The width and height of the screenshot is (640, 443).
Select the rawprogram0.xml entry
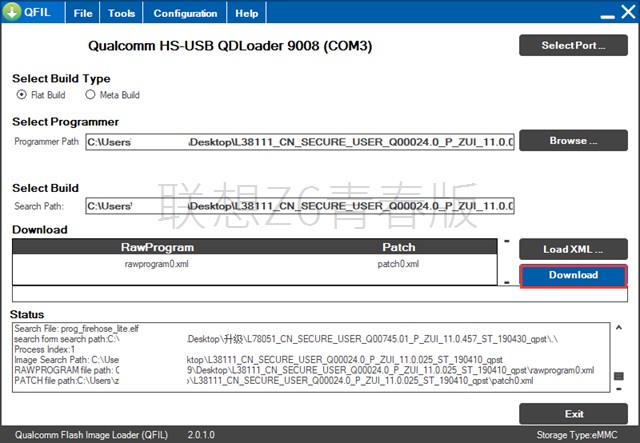tap(157, 264)
